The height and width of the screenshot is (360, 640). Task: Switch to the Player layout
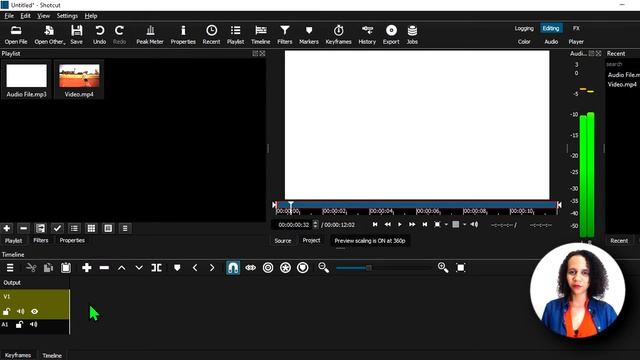pos(576,42)
